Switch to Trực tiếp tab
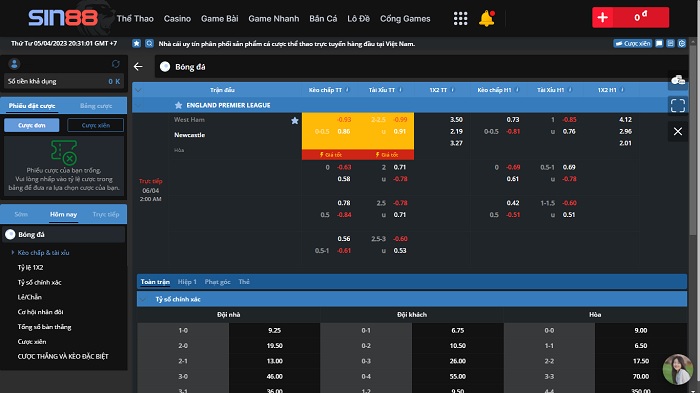The height and width of the screenshot is (393, 700). click(106, 214)
